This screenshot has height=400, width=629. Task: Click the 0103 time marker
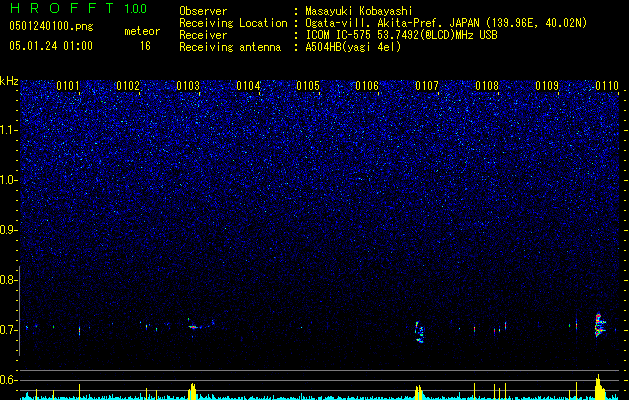click(x=188, y=86)
